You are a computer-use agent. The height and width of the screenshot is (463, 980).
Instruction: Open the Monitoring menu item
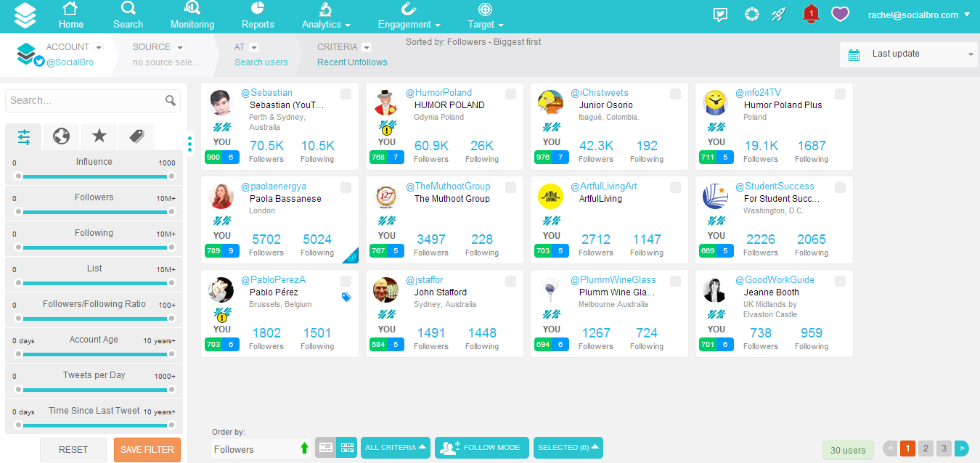coord(192,16)
